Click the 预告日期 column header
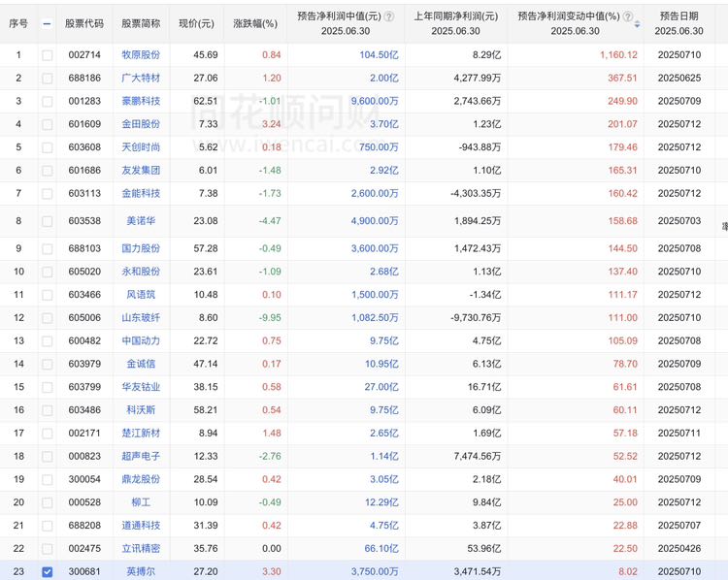This screenshot has height=580, width=728. pyautogui.click(x=678, y=16)
